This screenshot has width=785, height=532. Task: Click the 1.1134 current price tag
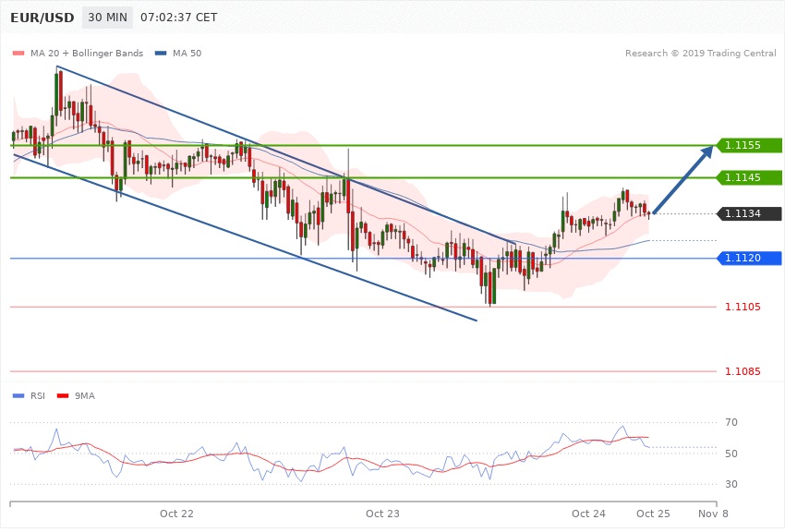coord(749,213)
